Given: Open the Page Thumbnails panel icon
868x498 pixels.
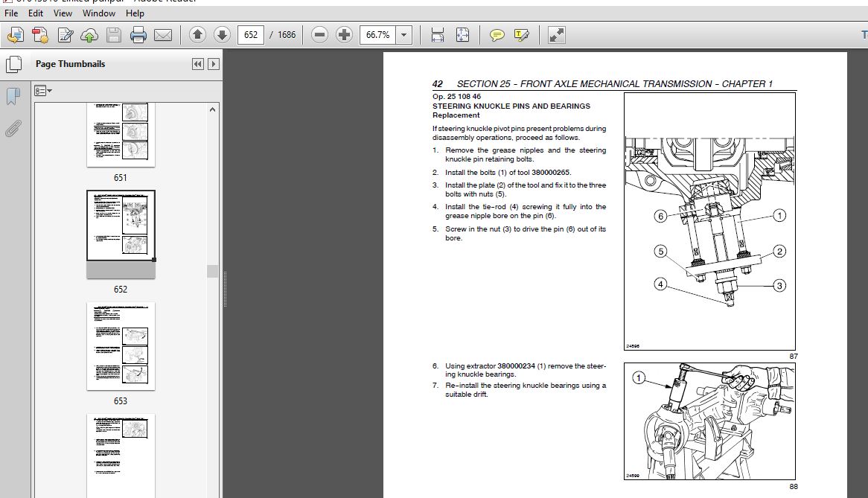Looking at the screenshot, I should click(x=14, y=65).
